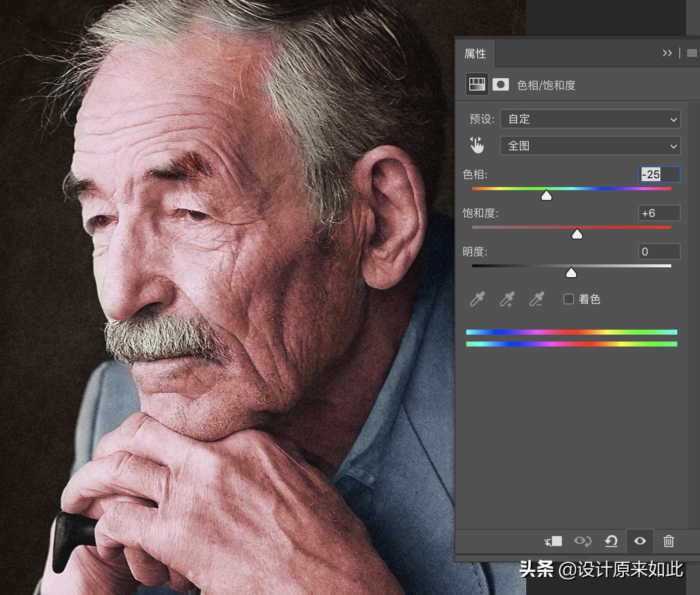Open the properties panel flyout menu

coord(692,53)
